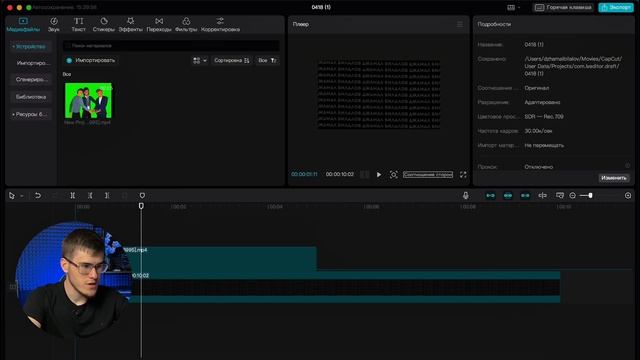Click the split clip tool
The image size is (640, 360).
click(x=72, y=196)
